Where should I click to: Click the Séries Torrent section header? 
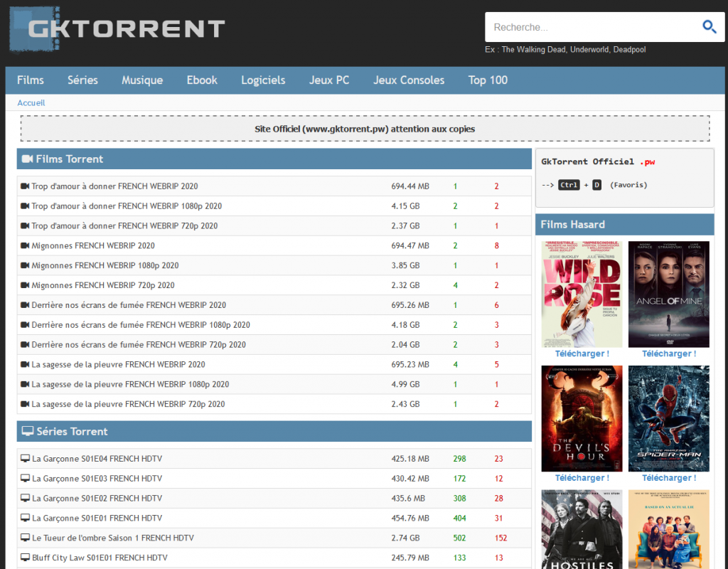274,431
